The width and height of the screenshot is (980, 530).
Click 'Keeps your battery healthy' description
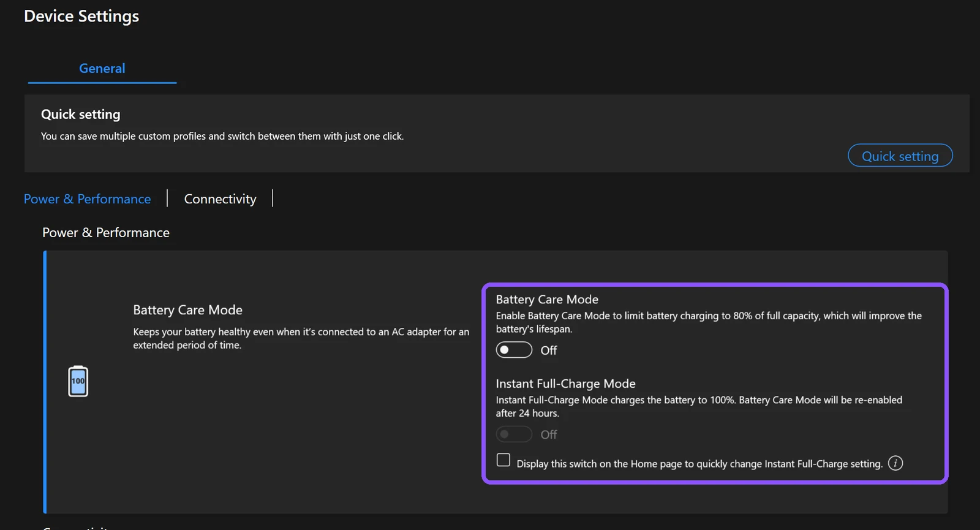coord(301,338)
